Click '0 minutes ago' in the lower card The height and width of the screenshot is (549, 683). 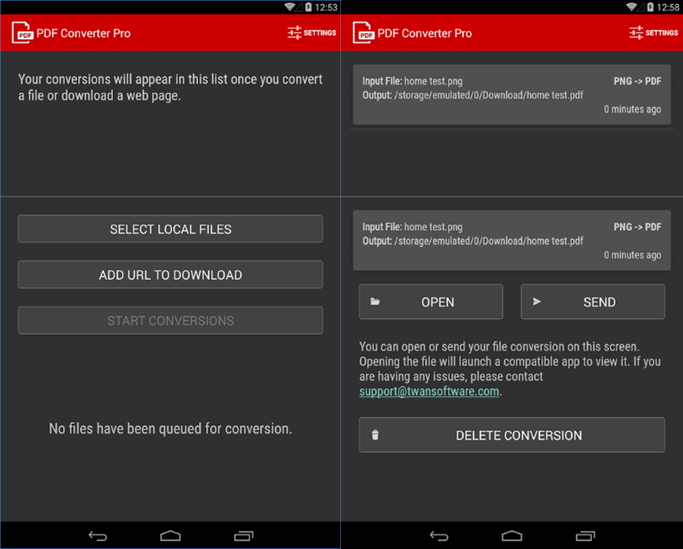[632, 255]
